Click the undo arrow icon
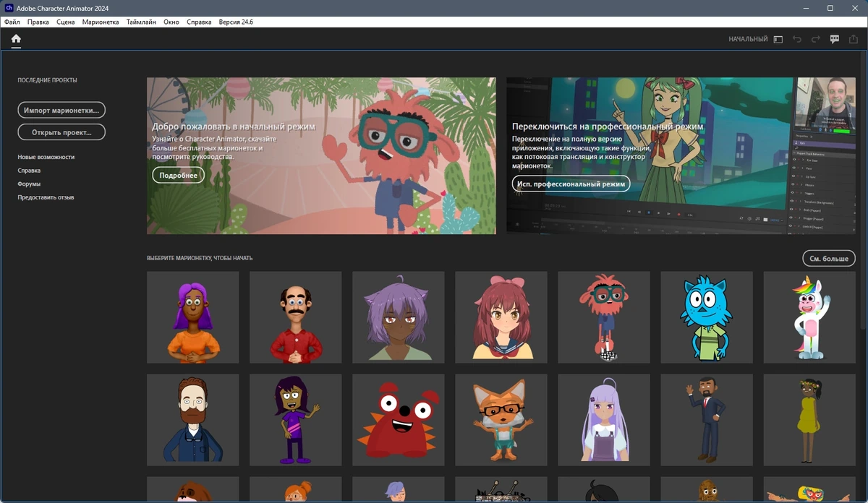 click(797, 39)
